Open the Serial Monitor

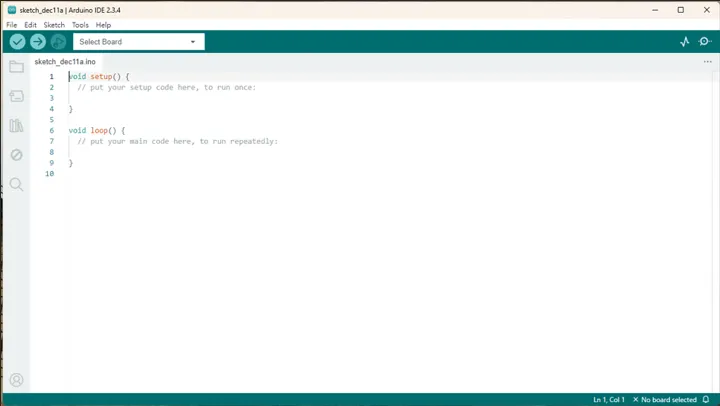click(x=704, y=42)
